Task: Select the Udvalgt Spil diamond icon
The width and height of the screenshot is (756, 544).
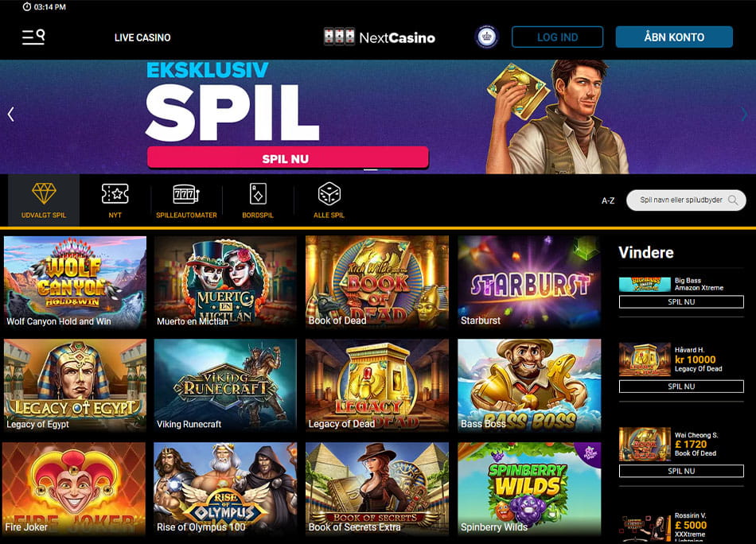Action: (x=44, y=194)
